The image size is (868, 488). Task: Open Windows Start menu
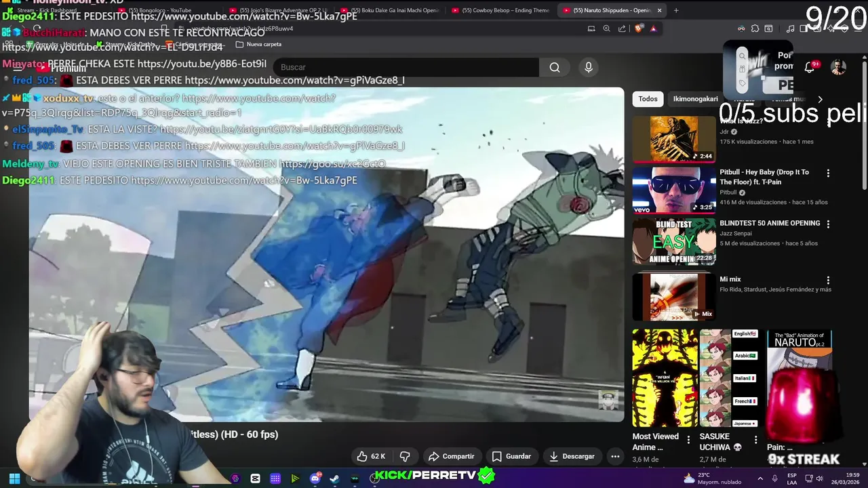(x=14, y=479)
